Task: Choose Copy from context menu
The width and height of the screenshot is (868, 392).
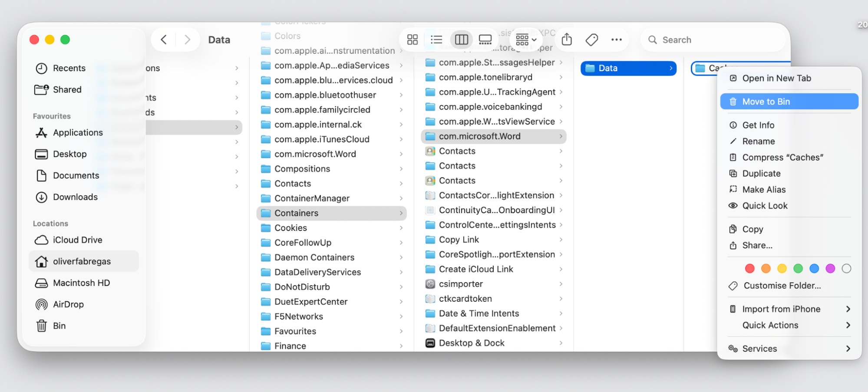Action: pos(789,229)
